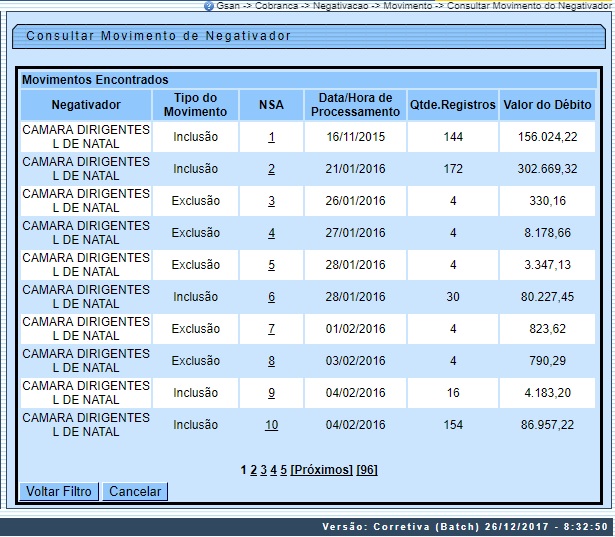Open NSA link number 6
Screen dimensions: 615x537
click(x=271, y=297)
